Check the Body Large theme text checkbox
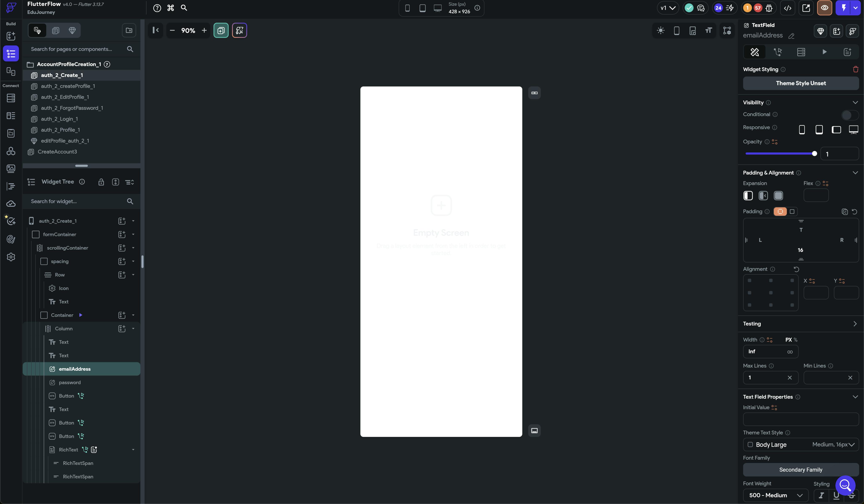This screenshot has height=504, width=864. tap(750, 445)
